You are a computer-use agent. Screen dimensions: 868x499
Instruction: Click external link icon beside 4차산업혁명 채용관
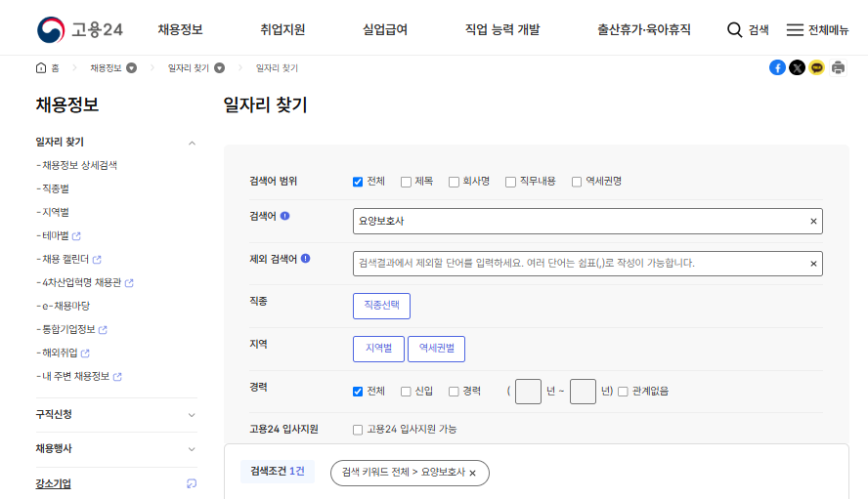tap(129, 283)
